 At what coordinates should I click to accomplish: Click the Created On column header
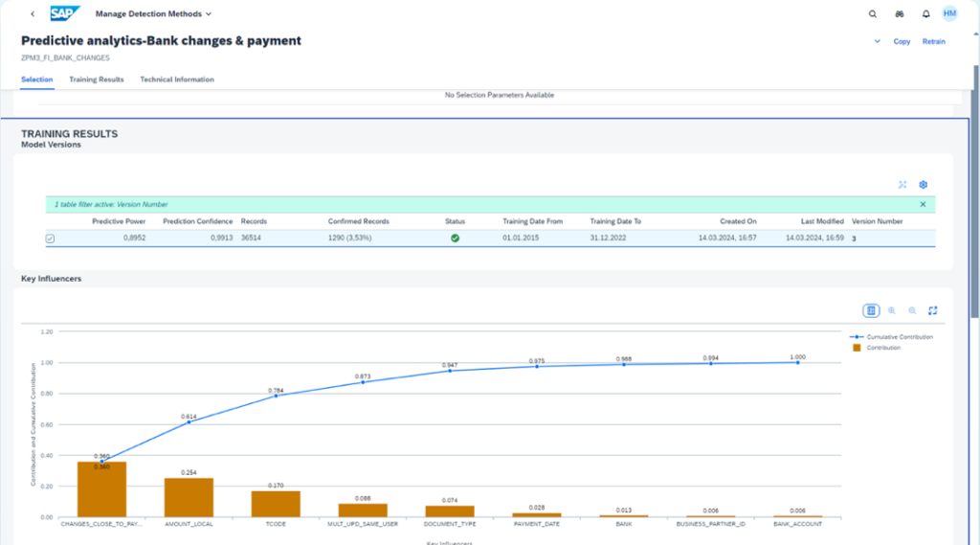click(738, 221)
